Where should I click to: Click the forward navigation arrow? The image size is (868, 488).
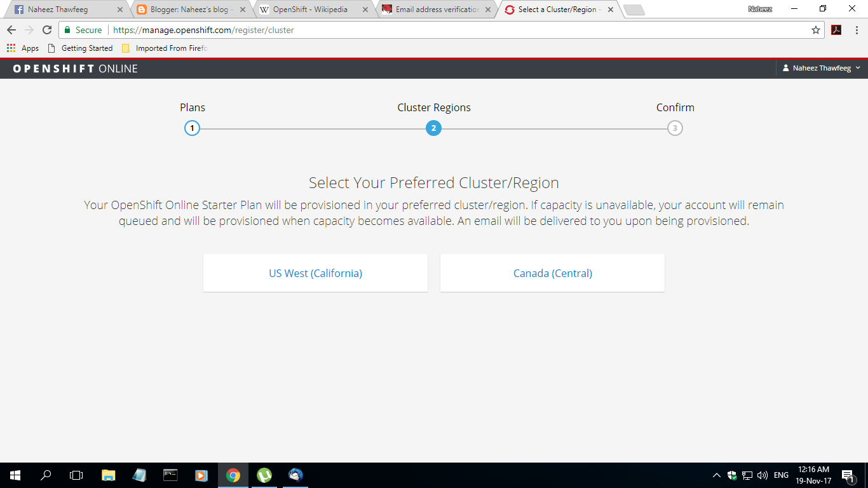pos(29,30)
